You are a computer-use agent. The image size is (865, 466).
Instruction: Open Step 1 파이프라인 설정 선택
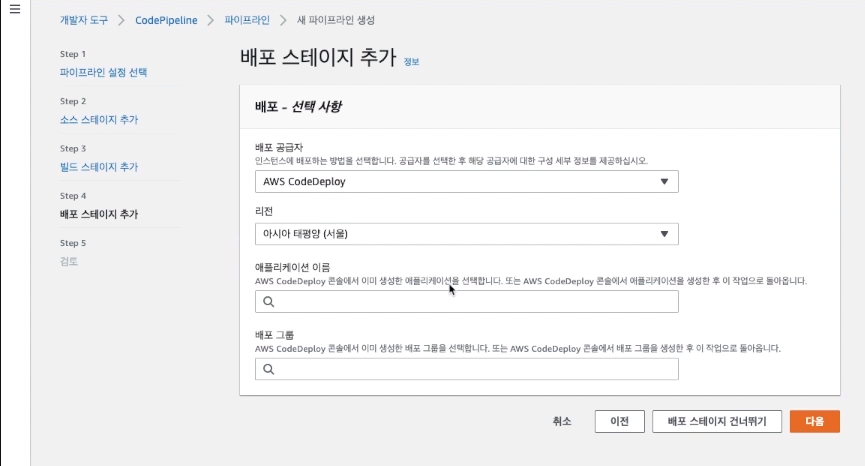pyautogui.click(x=103, y=72)
